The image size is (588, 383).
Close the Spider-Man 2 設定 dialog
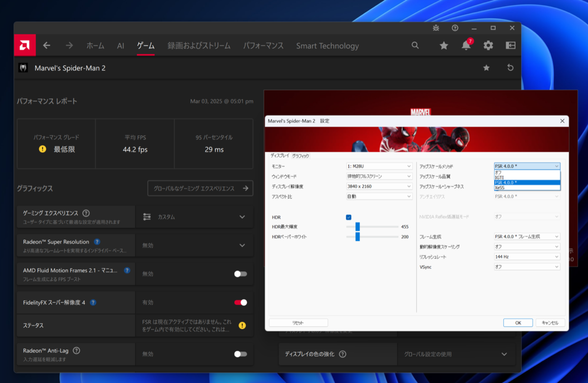pos(562,121)
